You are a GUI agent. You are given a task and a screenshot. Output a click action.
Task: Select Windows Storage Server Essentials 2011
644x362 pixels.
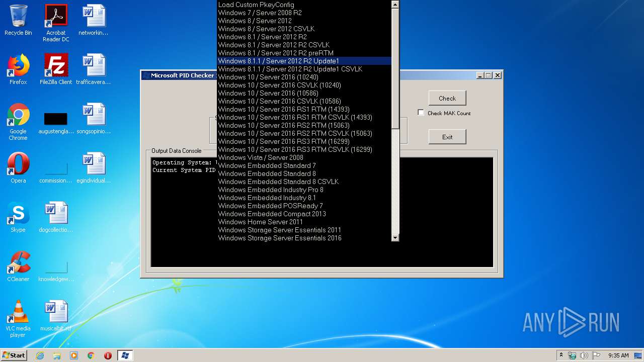tap(304, 230)
